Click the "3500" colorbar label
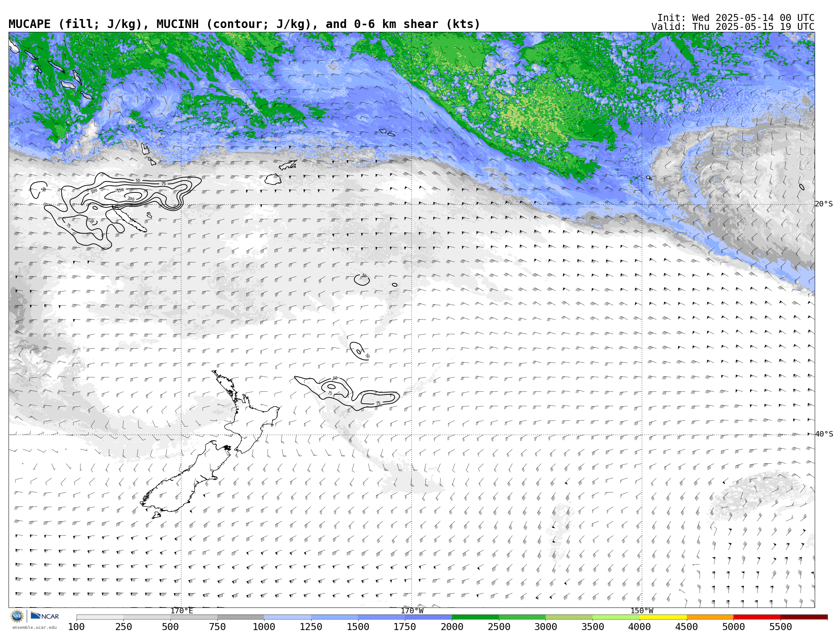The image size is (840, 632). (593, 627)
